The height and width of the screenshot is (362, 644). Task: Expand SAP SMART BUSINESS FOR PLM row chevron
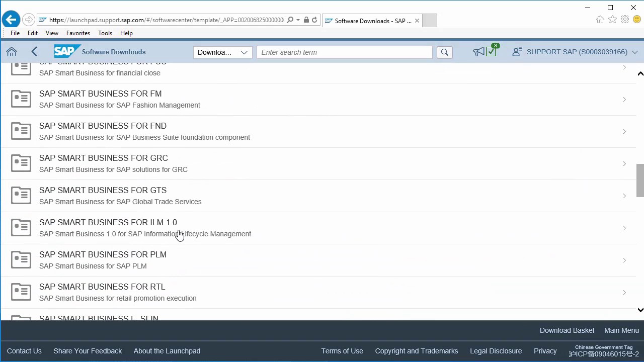624,260
